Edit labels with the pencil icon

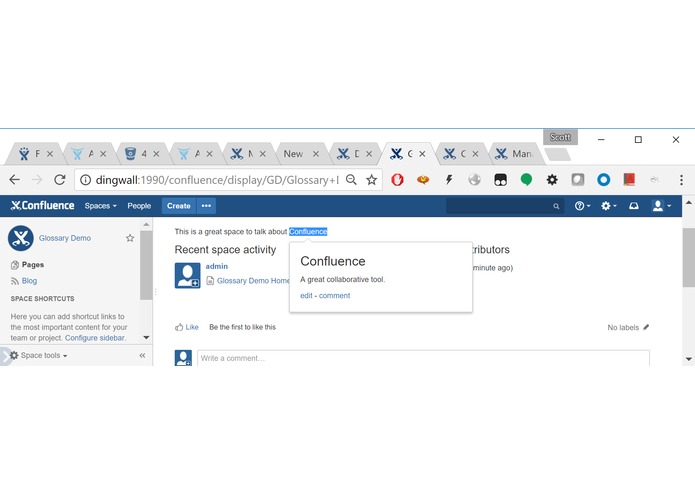(x=646, y=327)
